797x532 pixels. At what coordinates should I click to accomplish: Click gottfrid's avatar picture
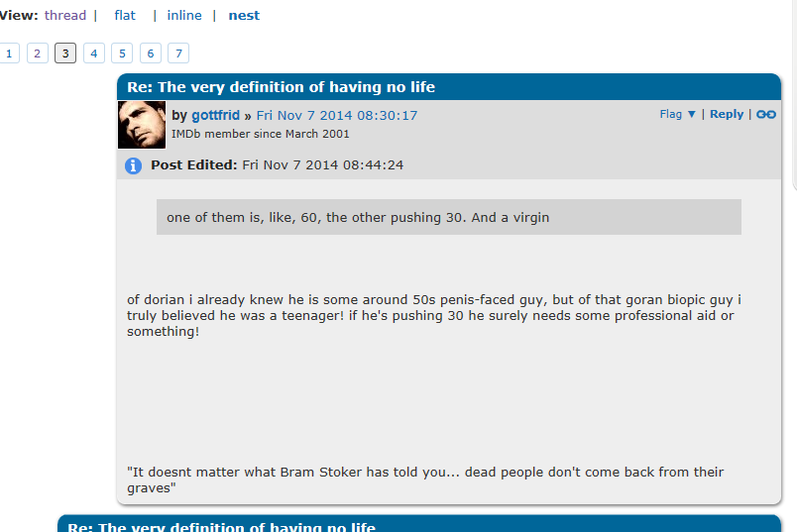(142, 125)
